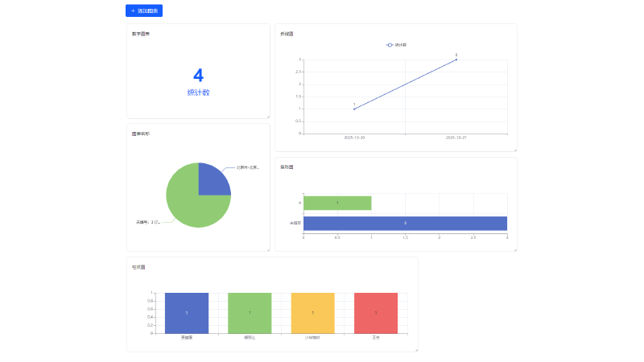Click the green second column in 柱状图

(x=250, y=313)
